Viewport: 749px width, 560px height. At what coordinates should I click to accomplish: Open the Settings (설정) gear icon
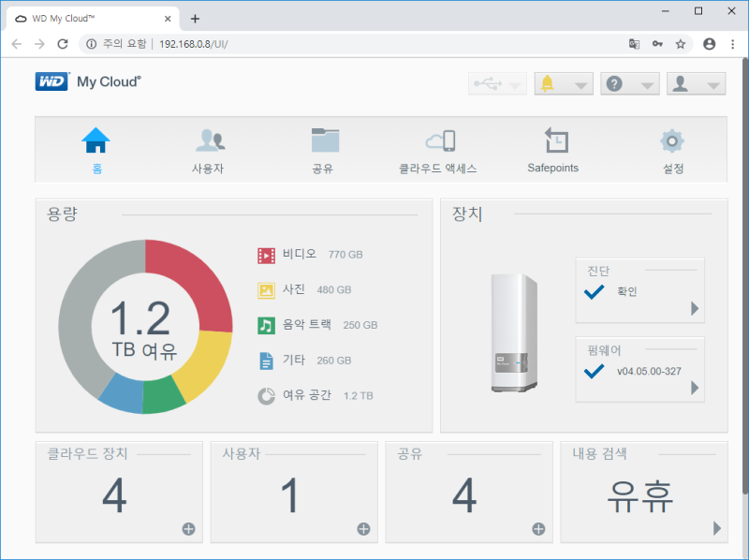coord(672,140)
